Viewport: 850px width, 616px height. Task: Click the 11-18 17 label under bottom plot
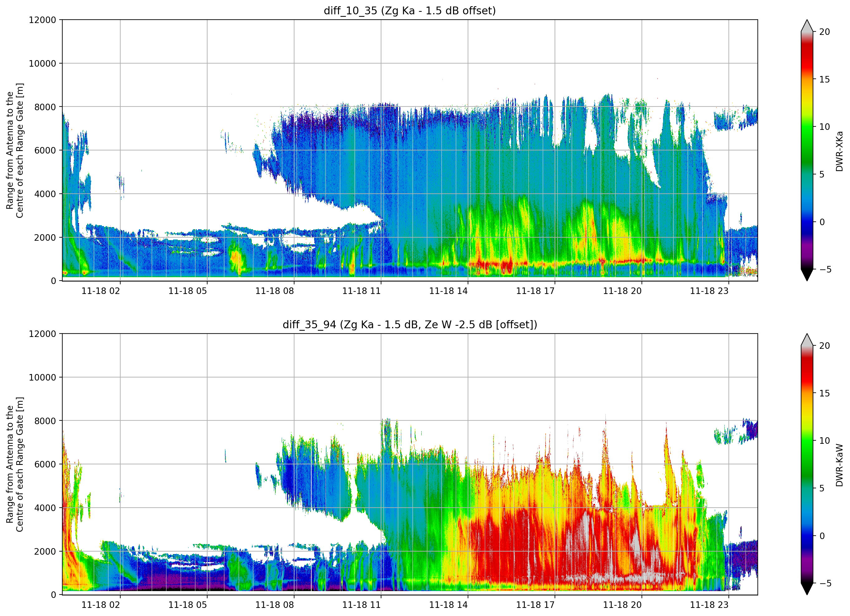pyautogui.click(x=536, y=605)
